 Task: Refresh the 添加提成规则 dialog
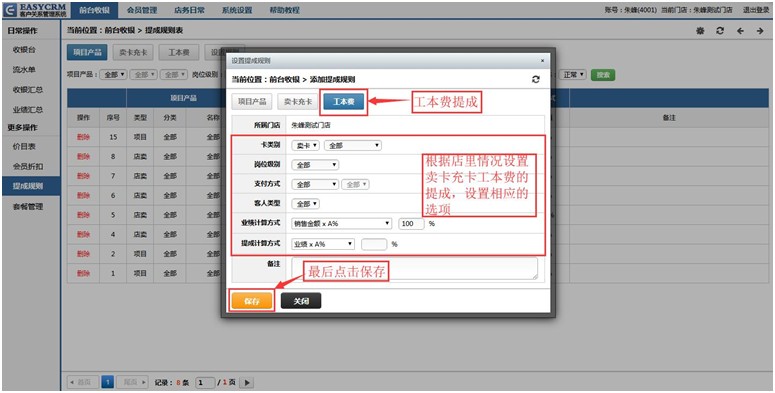tap(536, 79)
